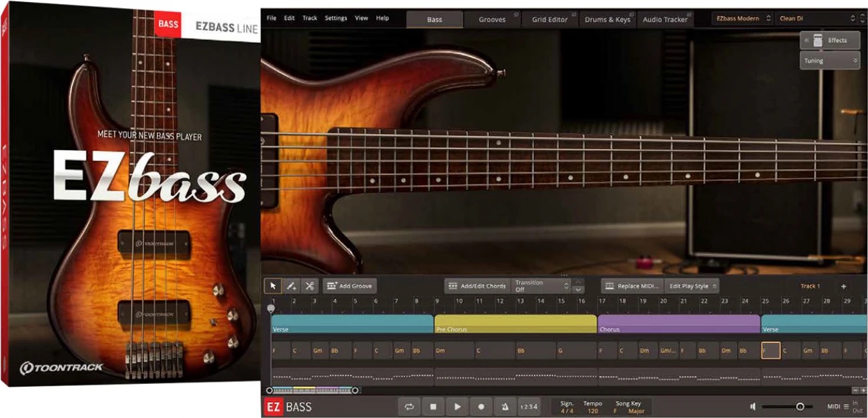Open the Settings menu

tap(336, 18)
